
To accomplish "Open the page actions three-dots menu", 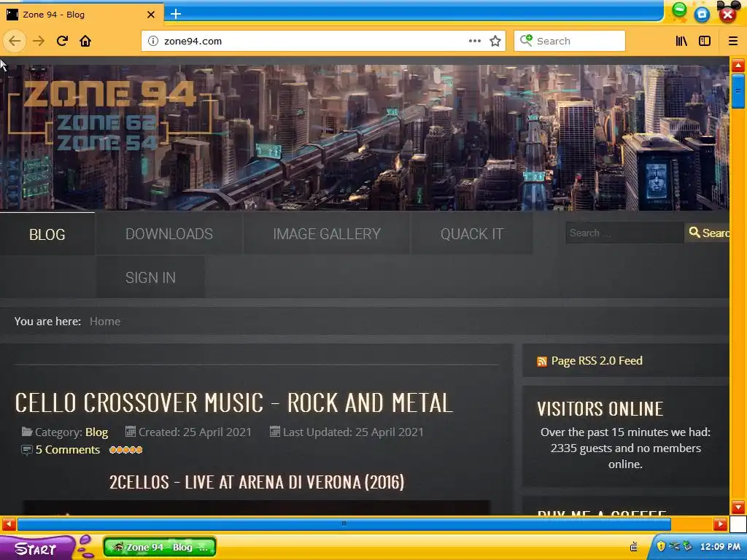I will point(474,41).
